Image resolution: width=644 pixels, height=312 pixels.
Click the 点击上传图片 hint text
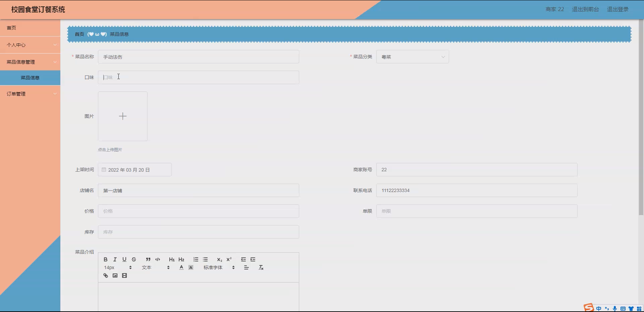[x=110, y=150]
